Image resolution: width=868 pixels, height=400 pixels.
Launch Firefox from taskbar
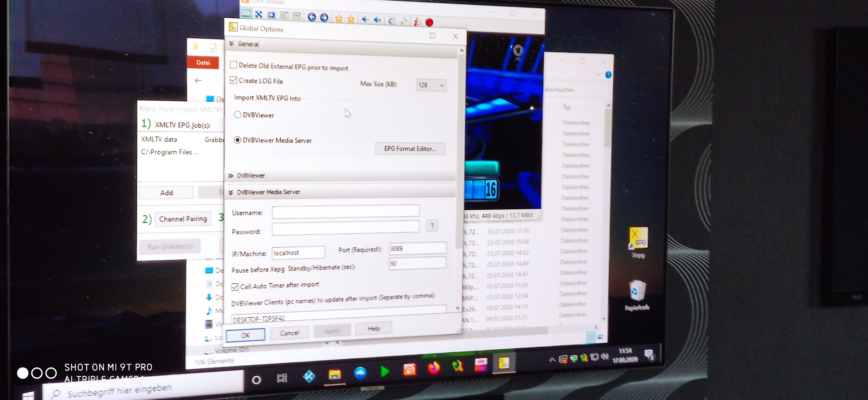[x=434, y=368]
